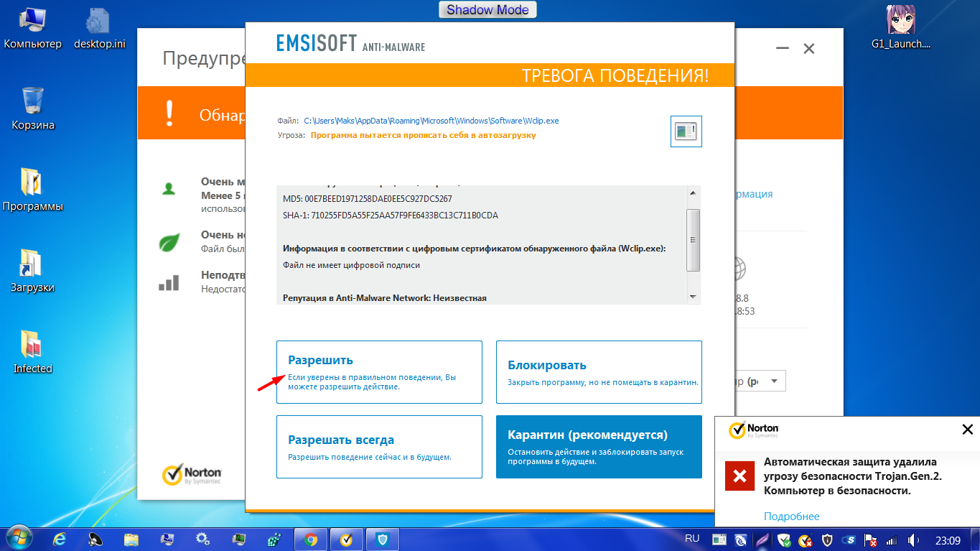980x551 pixels.
Task: Open the file details icon in Emsisoft alert
Action: (x=686, y=131)
